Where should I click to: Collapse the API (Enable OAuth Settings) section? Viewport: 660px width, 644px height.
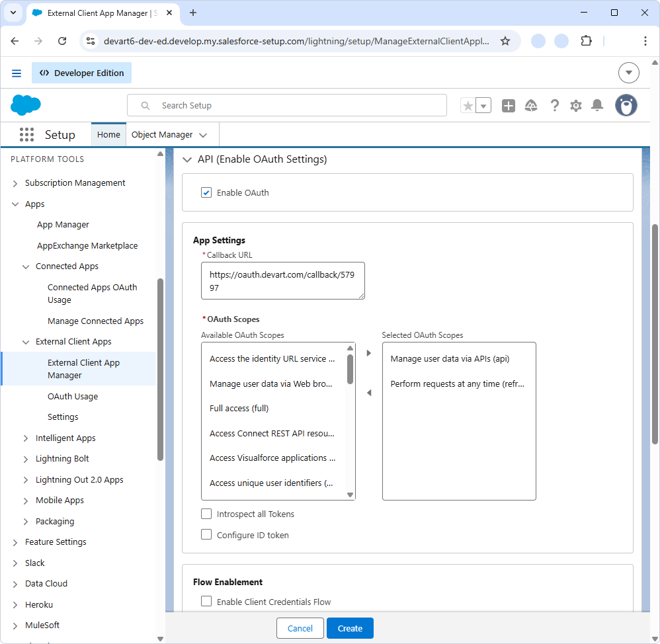point(187,159)
